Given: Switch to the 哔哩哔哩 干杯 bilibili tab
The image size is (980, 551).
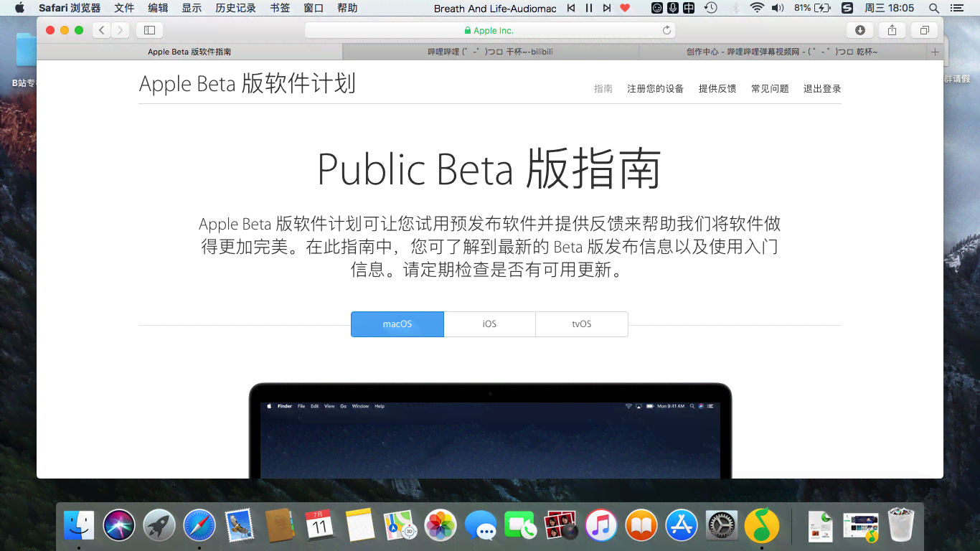Looking at the screenshot, I should click(491, 52).
